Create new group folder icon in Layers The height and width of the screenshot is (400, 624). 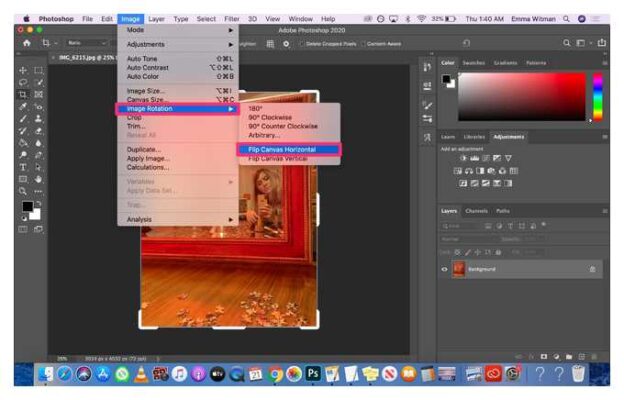(x=569, y=357)
